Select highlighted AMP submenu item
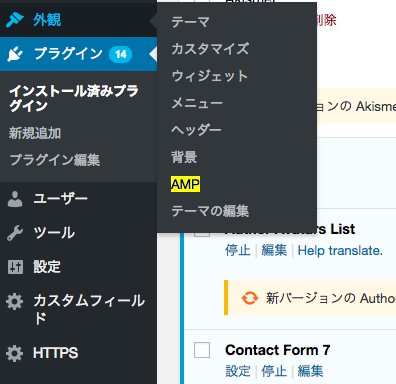 coord(185,184)
